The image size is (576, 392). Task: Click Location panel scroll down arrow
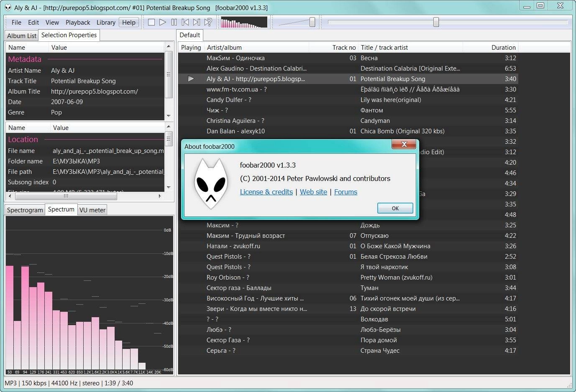click(169, 187)
